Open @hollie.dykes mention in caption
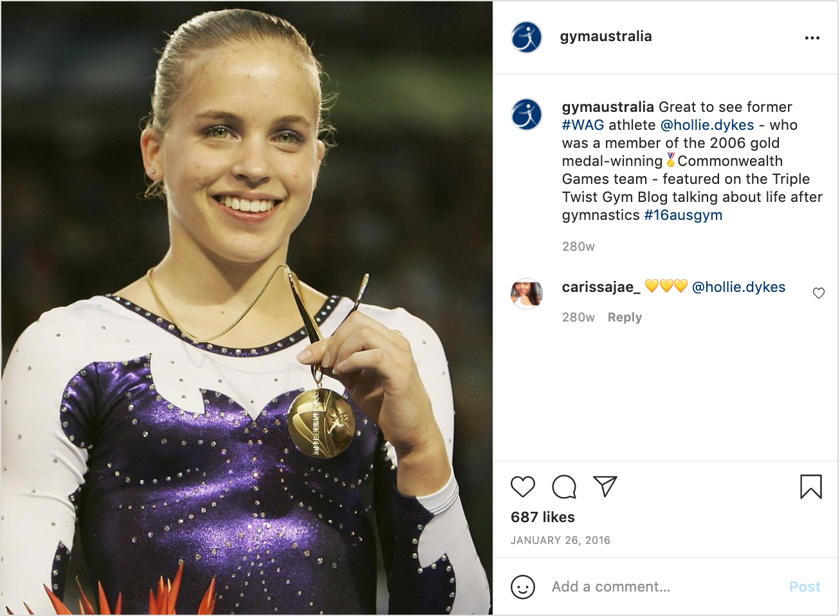This screenshot has height=616, width=840. point(707,125)
